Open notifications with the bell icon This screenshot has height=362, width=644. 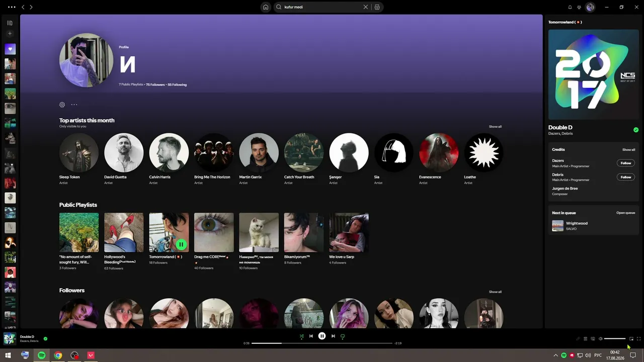pos(570,7)
